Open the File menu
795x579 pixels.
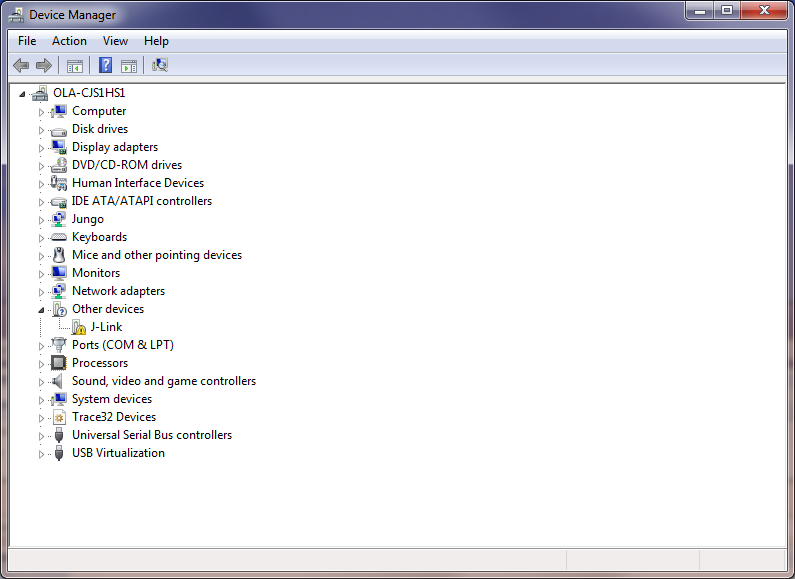[27, 41]
